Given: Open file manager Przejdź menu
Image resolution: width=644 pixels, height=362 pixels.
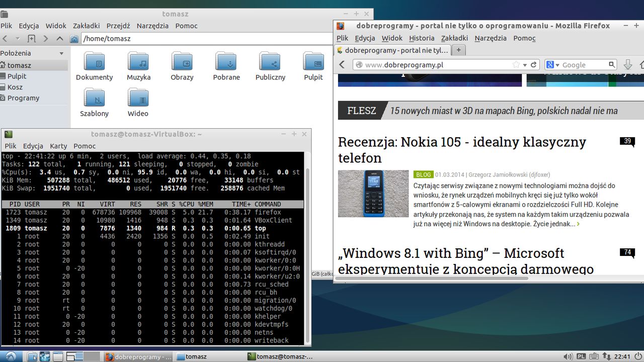Looking at the screenshot, I should pos(118,26).
